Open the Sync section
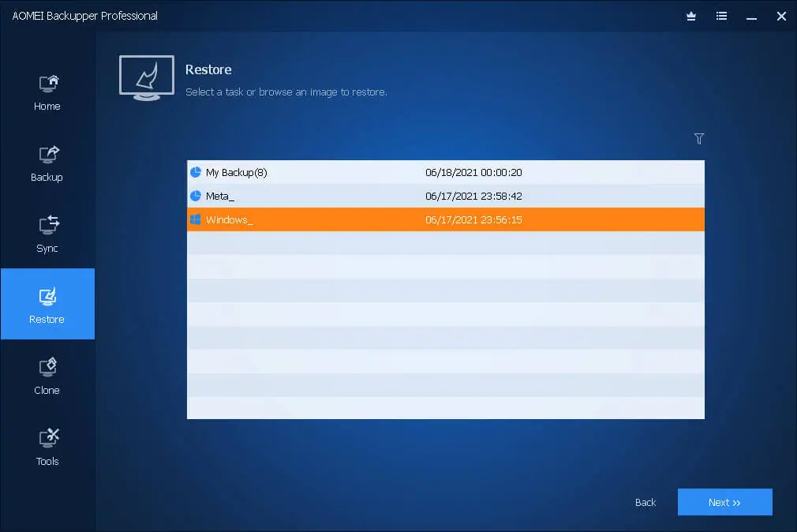 click(47, 234)
